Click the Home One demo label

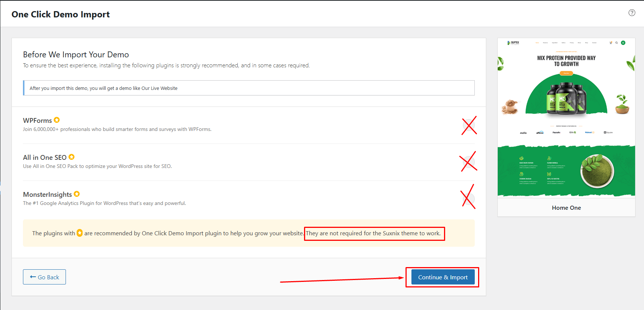566,208
